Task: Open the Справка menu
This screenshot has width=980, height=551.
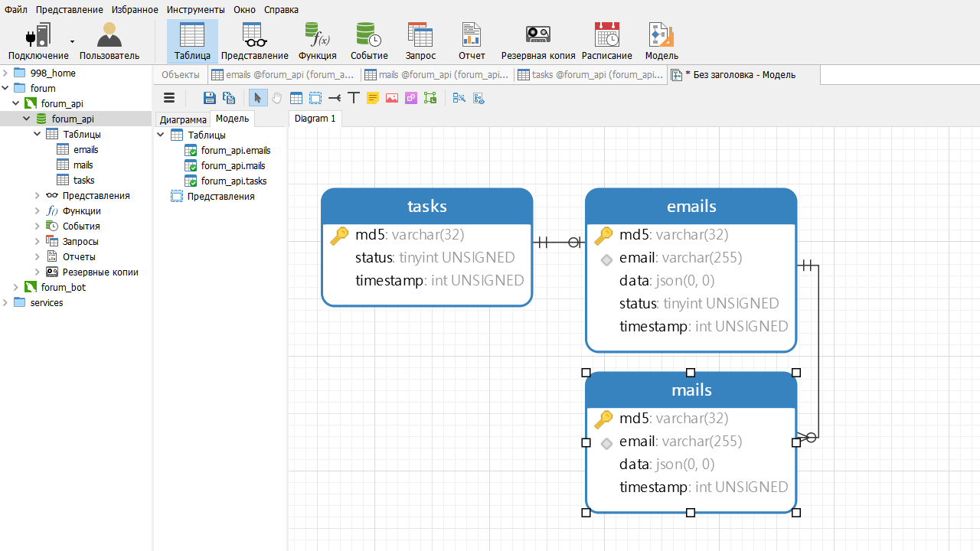Action: pyautogui.click(x=281, y=9)
